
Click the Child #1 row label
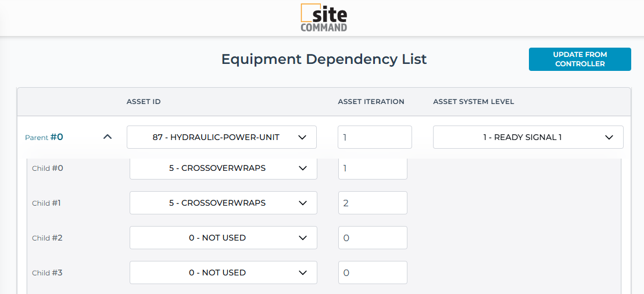pyautogui.click(x=46, y=203)
